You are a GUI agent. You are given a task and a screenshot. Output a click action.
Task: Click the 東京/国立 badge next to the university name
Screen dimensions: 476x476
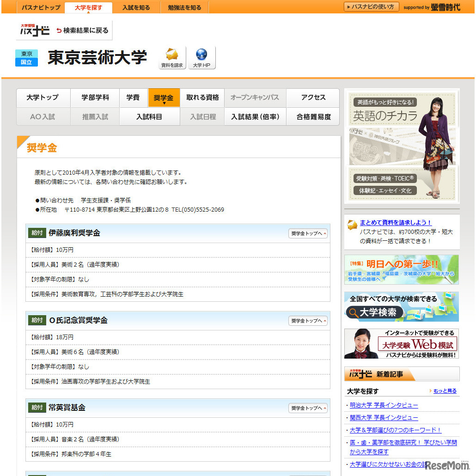click(26, 57)
